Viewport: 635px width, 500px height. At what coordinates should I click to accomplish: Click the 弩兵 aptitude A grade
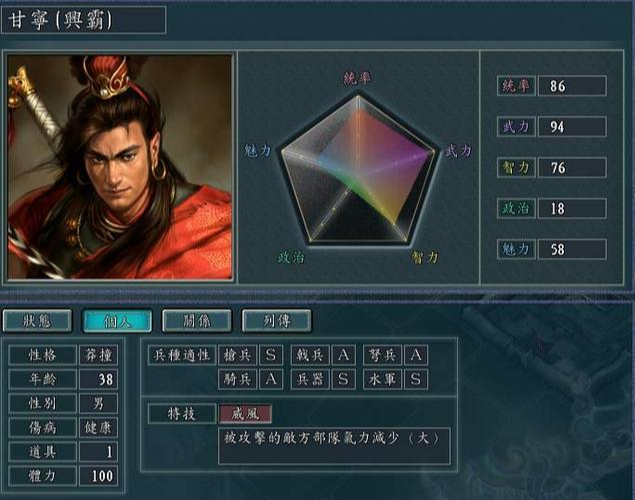[416, 355]
